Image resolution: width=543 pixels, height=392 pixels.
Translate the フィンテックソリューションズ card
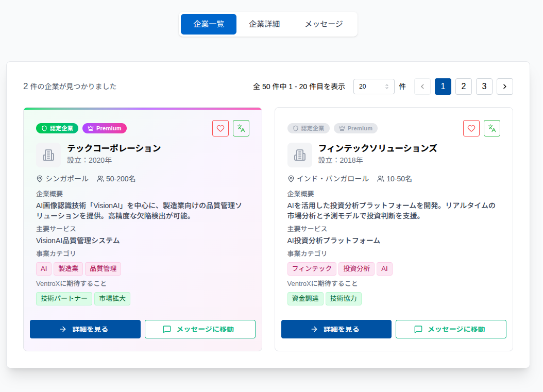pyautogui.click(x=492, y=128)
